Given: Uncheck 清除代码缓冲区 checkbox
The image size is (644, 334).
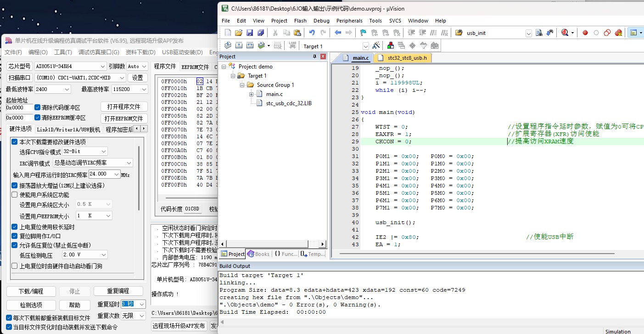Looking at the screenshot, I should pyautogui.click(x=38, y=108).
